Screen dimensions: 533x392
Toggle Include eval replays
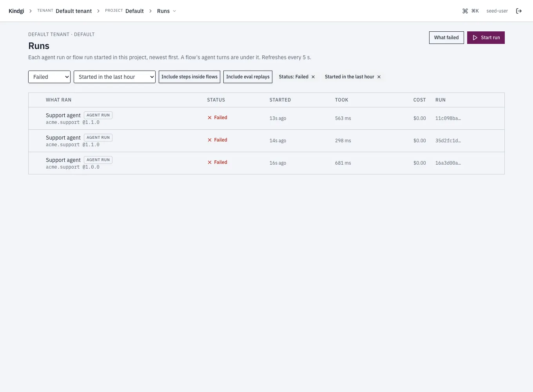point(248,77)
